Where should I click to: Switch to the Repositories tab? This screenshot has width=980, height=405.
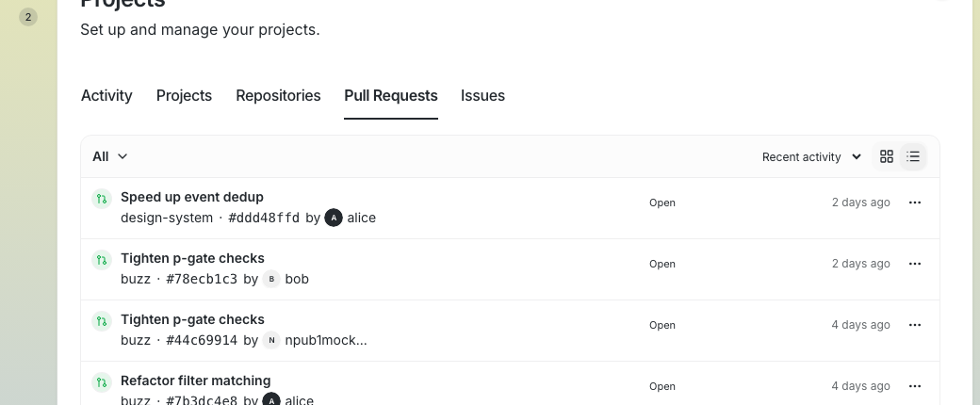tap(278, 96)
